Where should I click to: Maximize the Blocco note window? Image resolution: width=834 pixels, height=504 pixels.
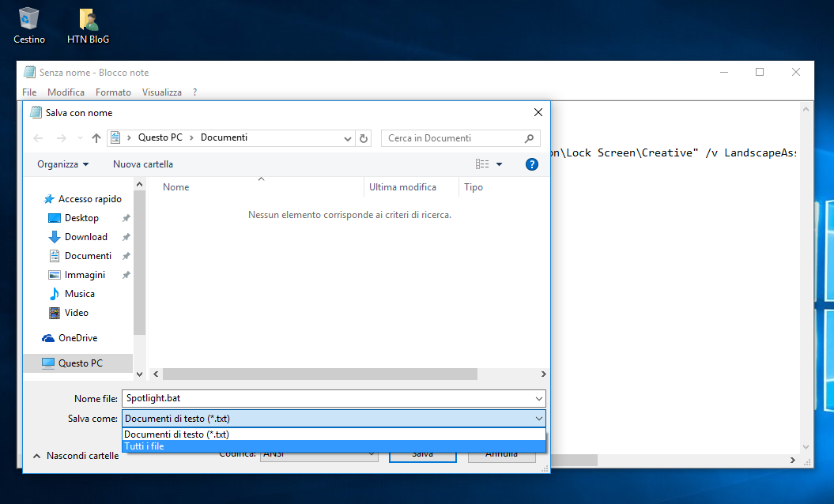pyautogui.click(x=760, y=73)
